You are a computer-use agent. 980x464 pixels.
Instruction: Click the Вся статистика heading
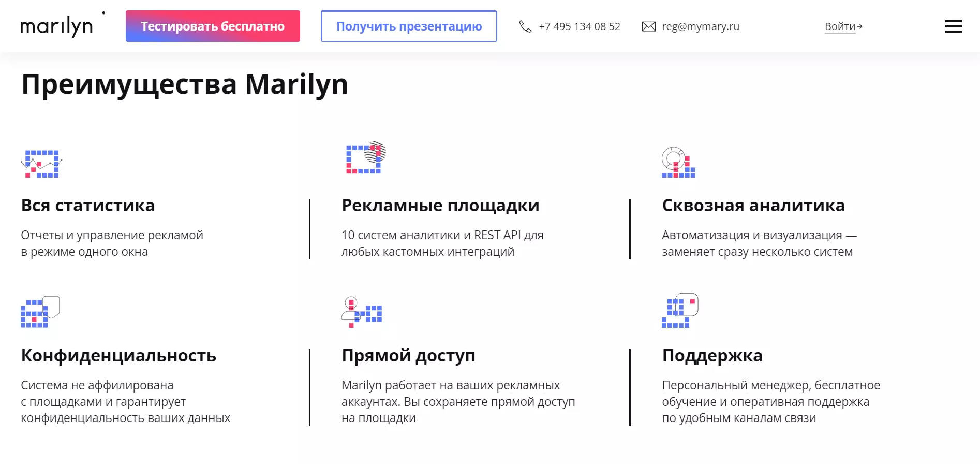(88, 206)
